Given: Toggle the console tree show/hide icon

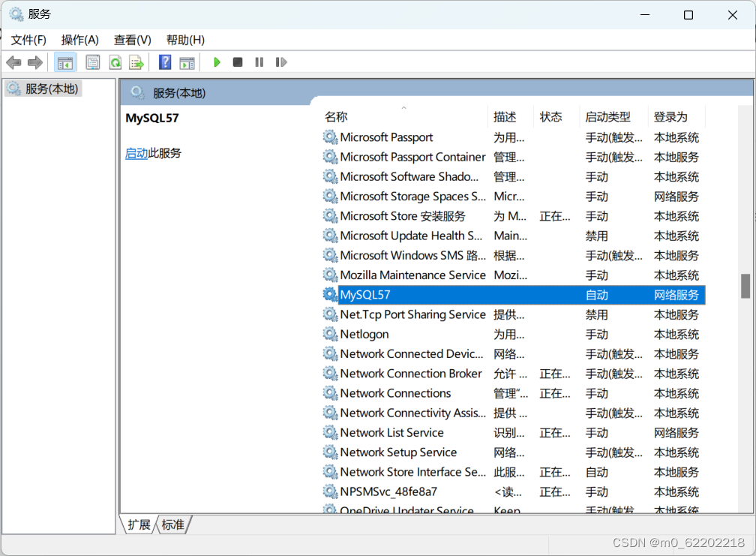Looking at the screenshot, I should pyautogui.click(x=64, y=62).
